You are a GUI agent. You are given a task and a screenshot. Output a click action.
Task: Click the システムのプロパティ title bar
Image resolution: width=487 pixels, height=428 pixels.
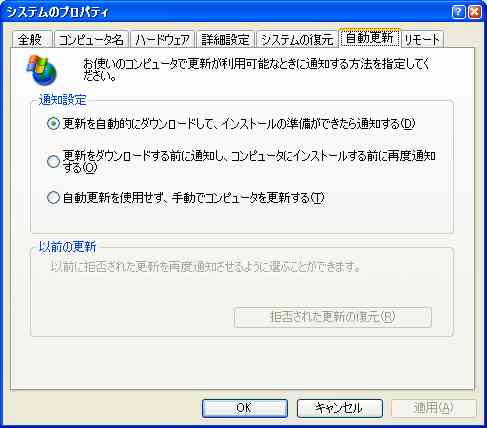click(227, 12)
